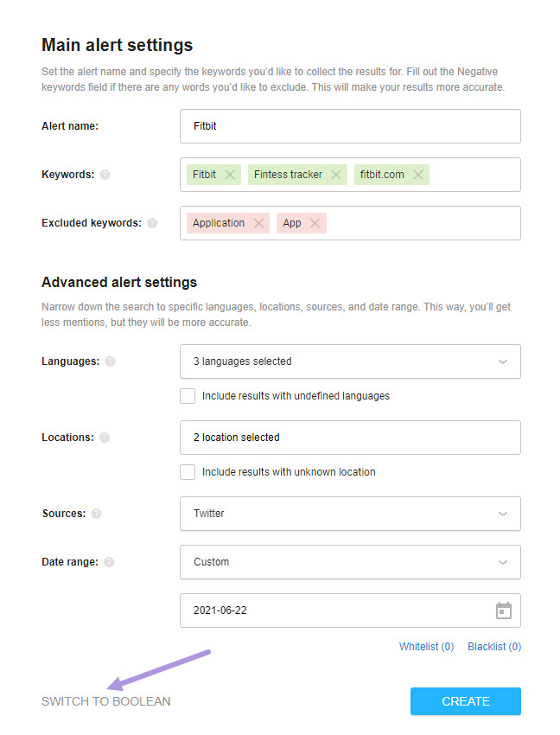Expand the Sources dropdown showing Twitter
The width and height of the screenshot is (560, 735).
coord(351,514)
